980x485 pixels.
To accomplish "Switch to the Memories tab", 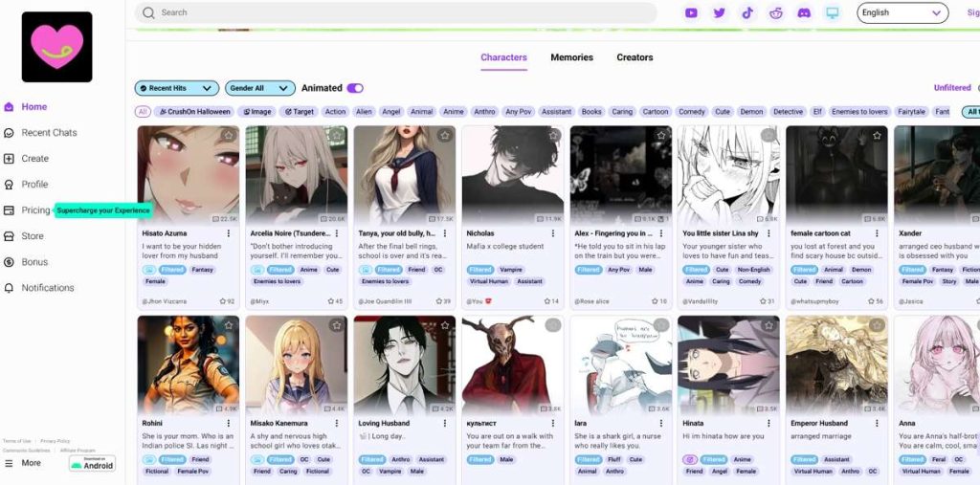I will pyautogui.click(x=572, y=57).
